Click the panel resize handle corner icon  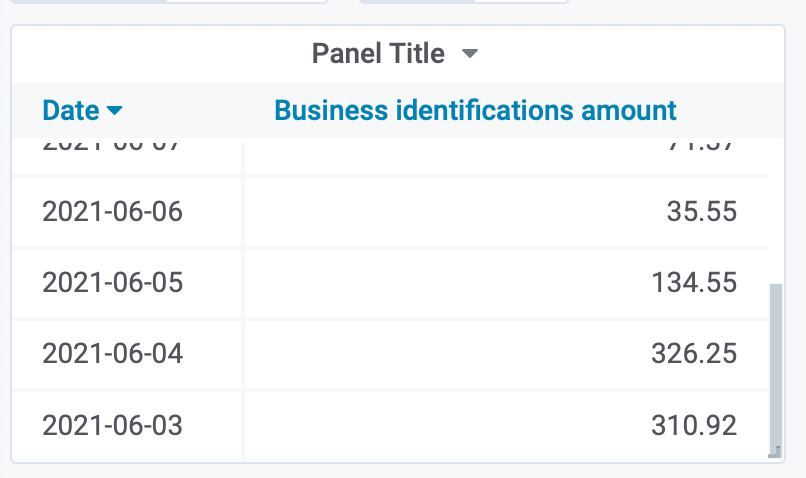pyautogui.click(x=775, y=452)
